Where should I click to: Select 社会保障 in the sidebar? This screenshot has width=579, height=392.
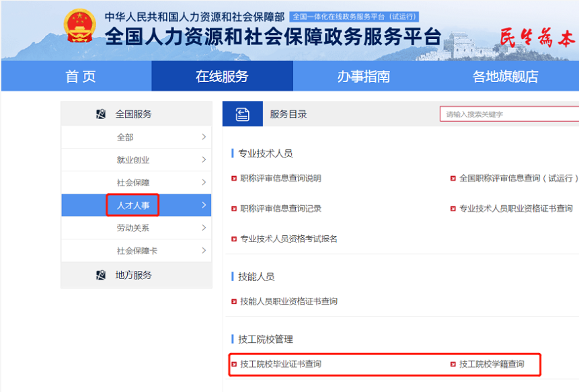point(137,183)
